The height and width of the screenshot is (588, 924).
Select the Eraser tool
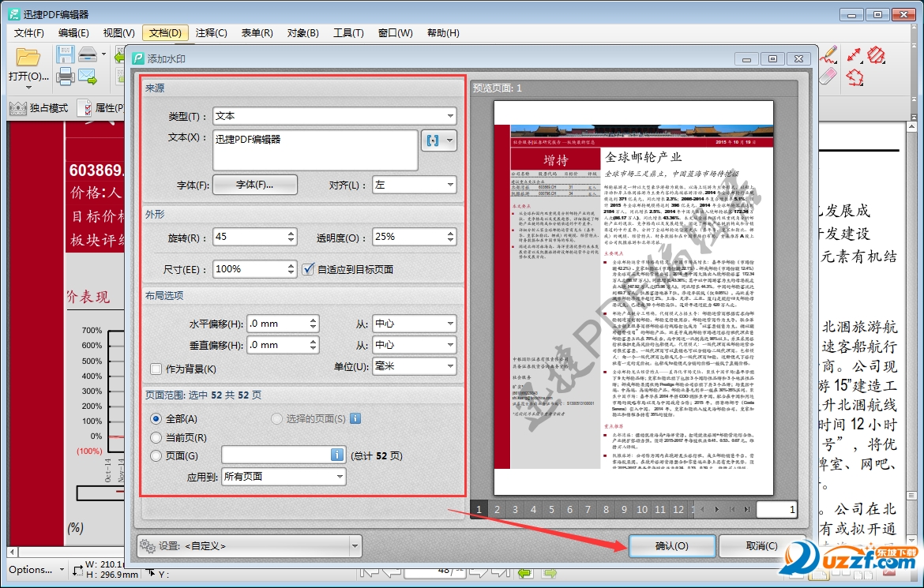point(828,77)
